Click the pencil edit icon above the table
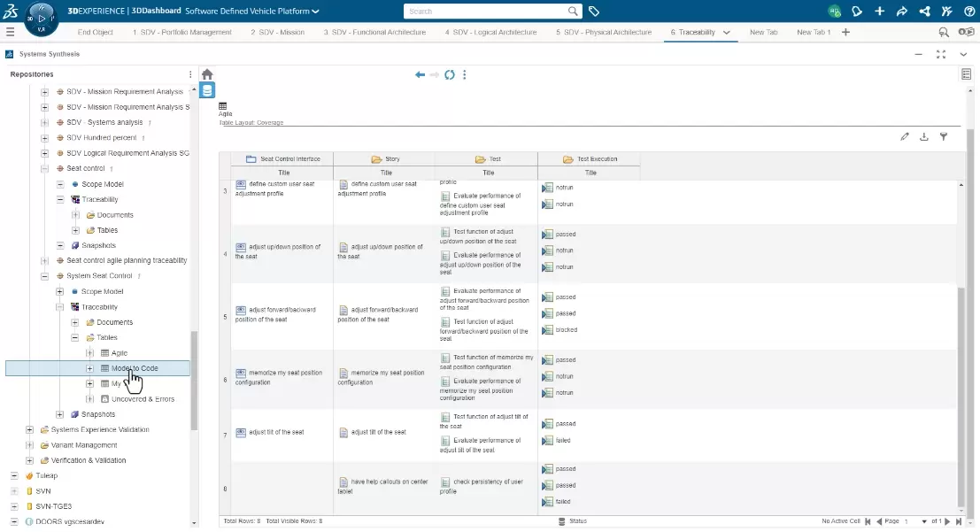 pos(905,136)
